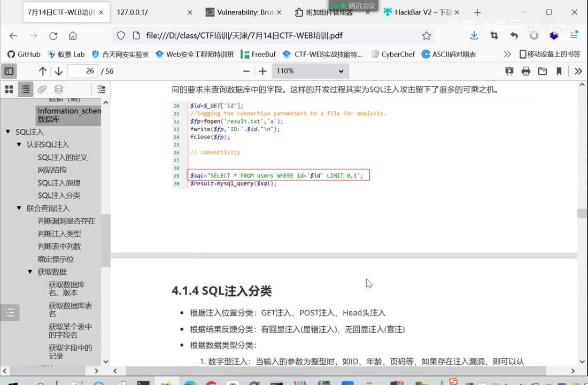Open PDF viewer tools double-chevron menu

(578, 71)
